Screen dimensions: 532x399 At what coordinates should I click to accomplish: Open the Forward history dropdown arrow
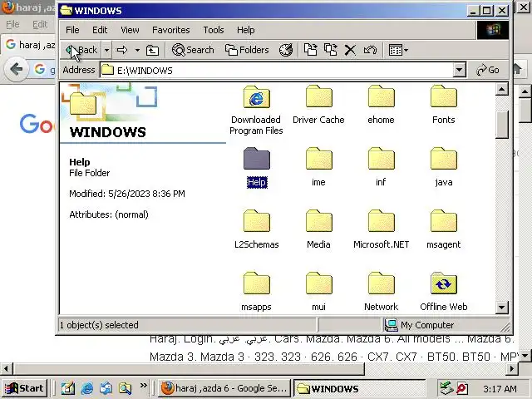[137, 50]
